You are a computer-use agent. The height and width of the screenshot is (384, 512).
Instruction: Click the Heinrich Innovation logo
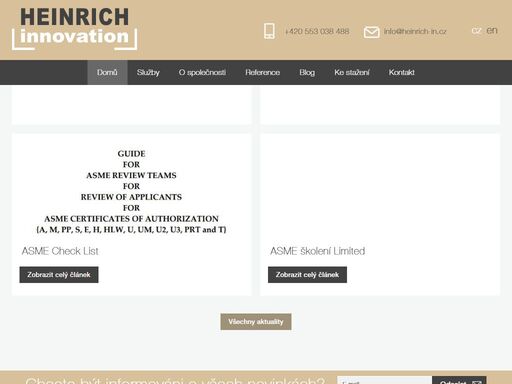74,29
